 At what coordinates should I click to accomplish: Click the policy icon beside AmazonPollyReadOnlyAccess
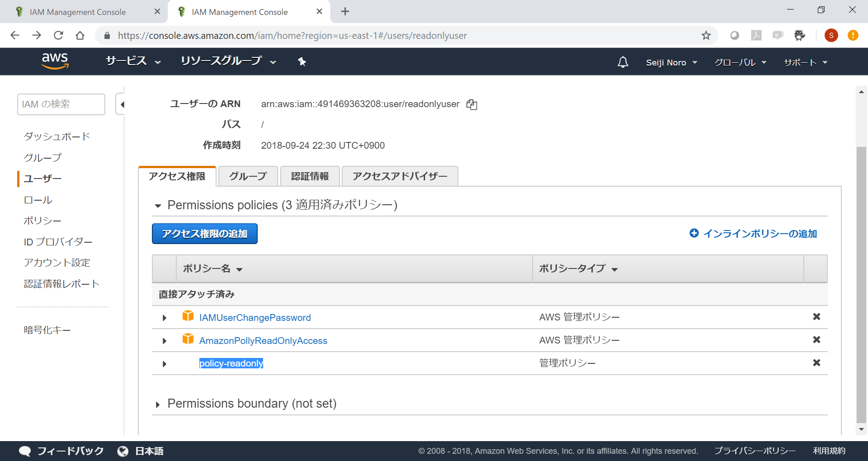click(188, 340)
